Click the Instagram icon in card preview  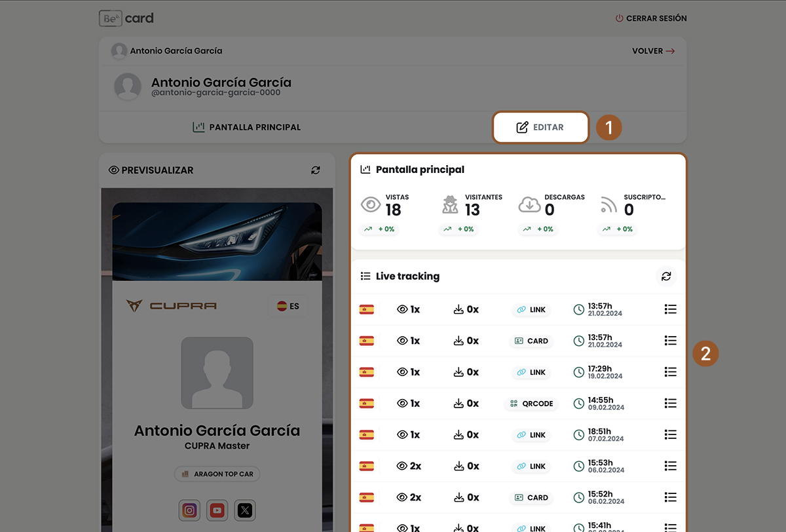coord(189,510)
